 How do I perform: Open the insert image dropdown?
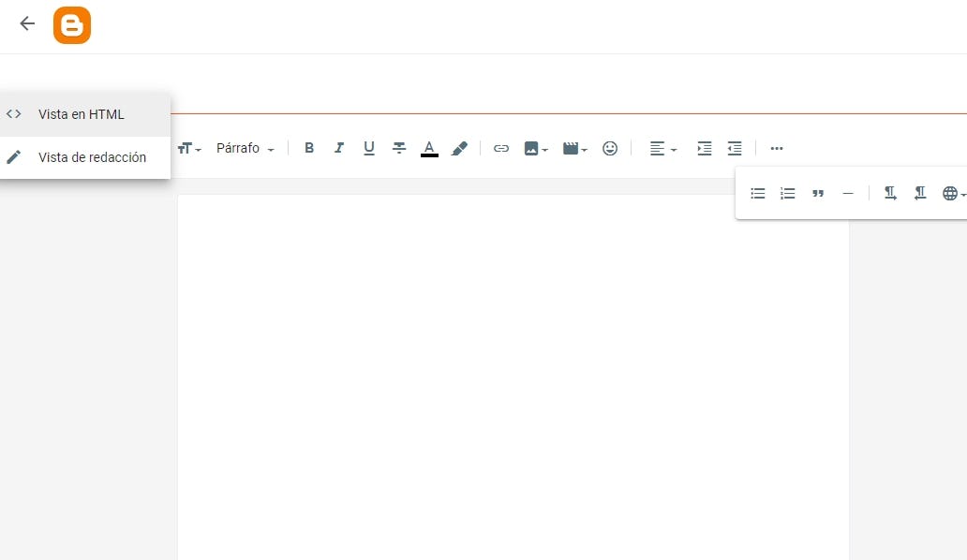[x=536, y=148]
